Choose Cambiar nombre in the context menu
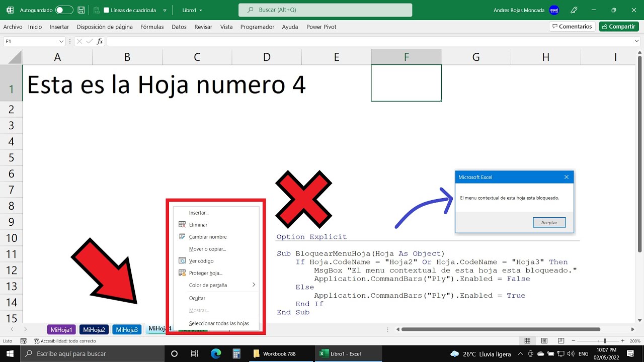644x362 pixels. click(215, 237)
